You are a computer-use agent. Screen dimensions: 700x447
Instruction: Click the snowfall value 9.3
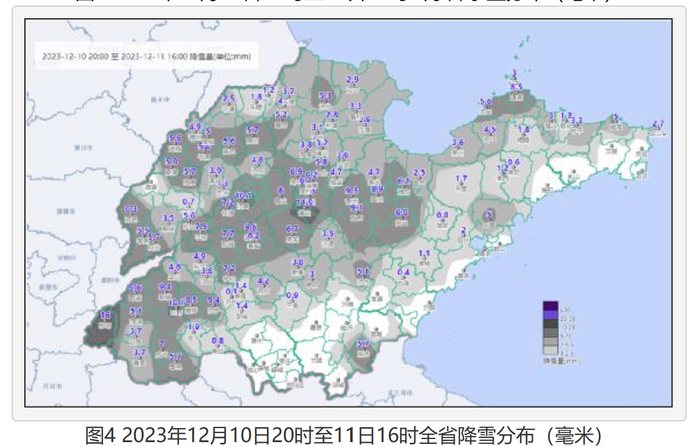[352, 190]
